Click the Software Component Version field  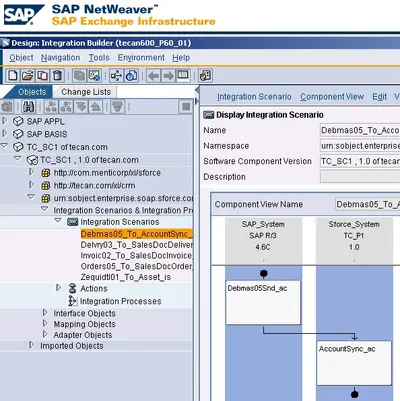(x=360, y=161)
